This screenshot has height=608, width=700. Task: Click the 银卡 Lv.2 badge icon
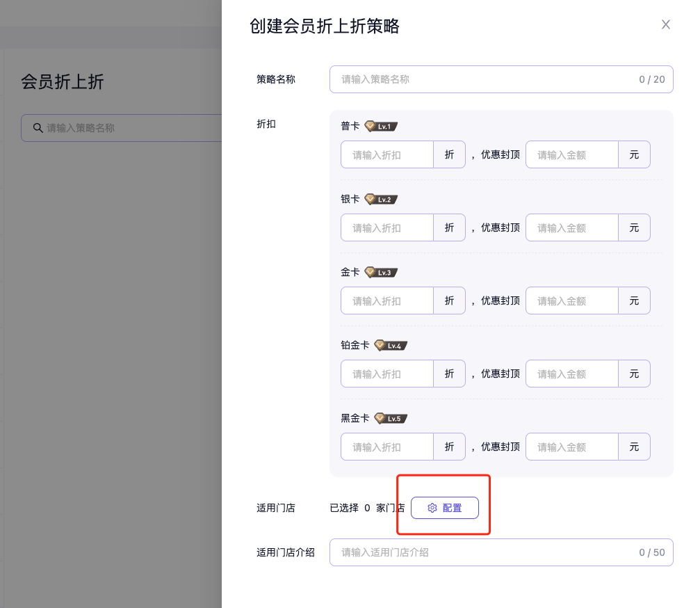tap(381, 200)
